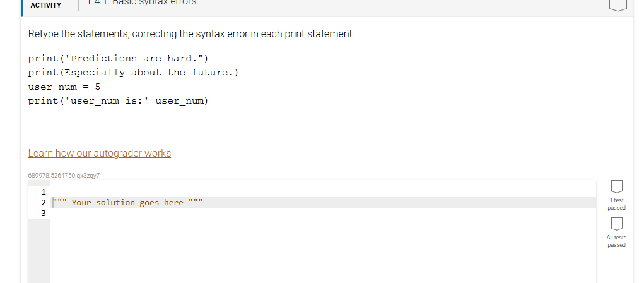Click the ACTIVITY label in header
The image size is (644, 283).
[x=45, y=5]
